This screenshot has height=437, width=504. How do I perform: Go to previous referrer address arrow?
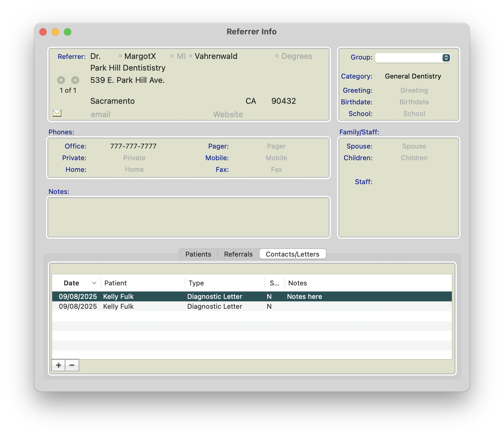point(61,80)
